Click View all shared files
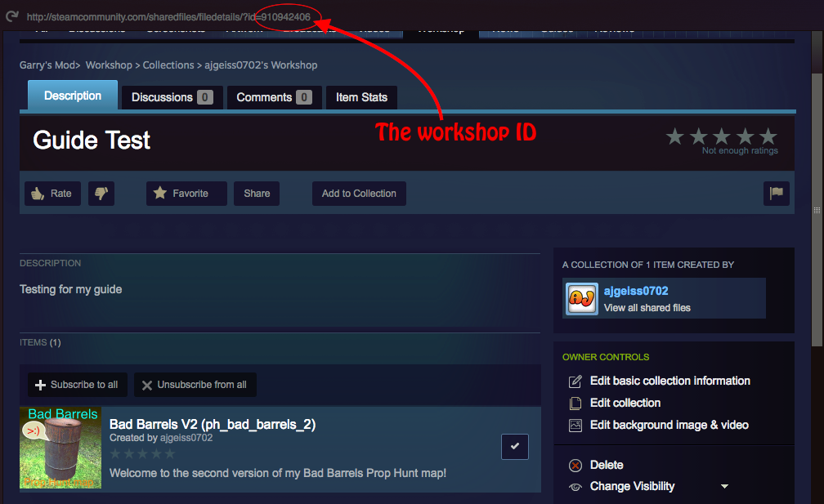824x504 pixels. [647, 308]
